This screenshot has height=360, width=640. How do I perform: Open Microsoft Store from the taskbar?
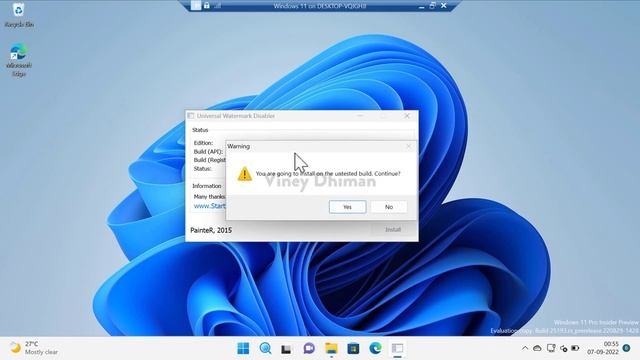pos(353,348)
